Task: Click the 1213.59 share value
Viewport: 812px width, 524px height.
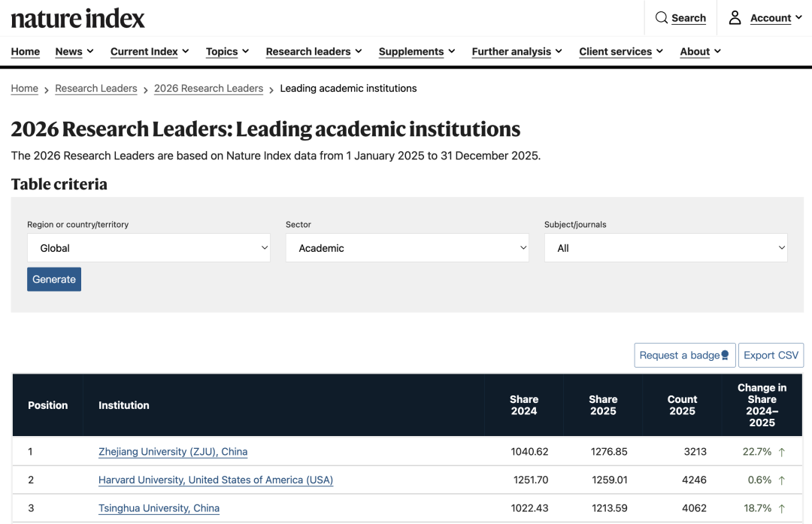Action: pyautogui.click(x=610, y=508)
